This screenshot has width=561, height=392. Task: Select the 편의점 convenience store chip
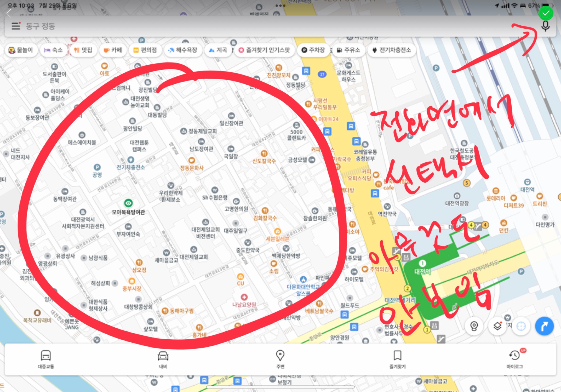click(x=145, y=50)
